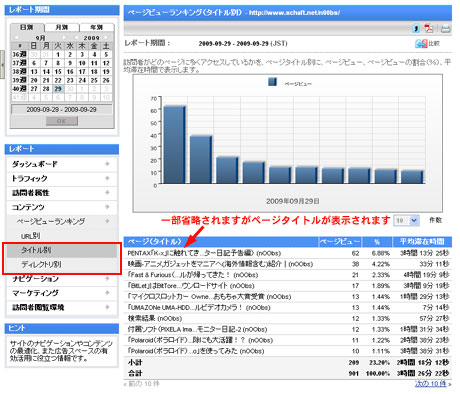Go to previous year arrow beside 2009
The height and width of the screenshot is (394, 460).
76,38
